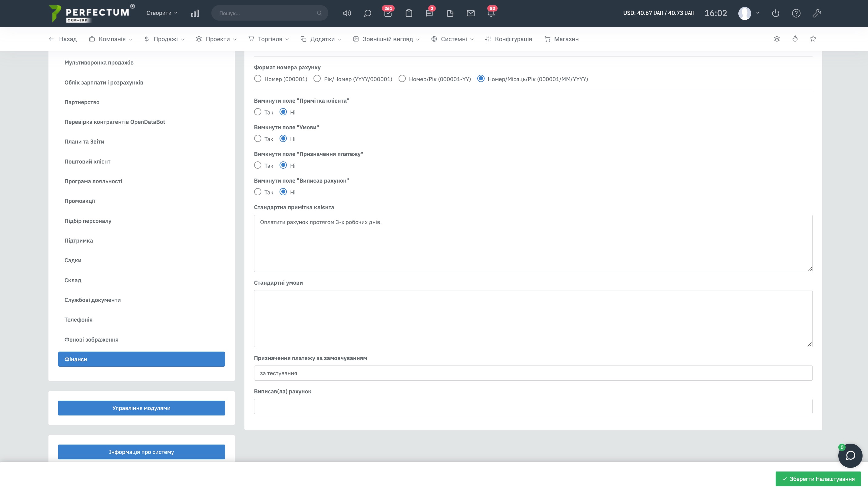Open the mail envelope icon
The height and width of the screenshot is (493, 868).
471,13
